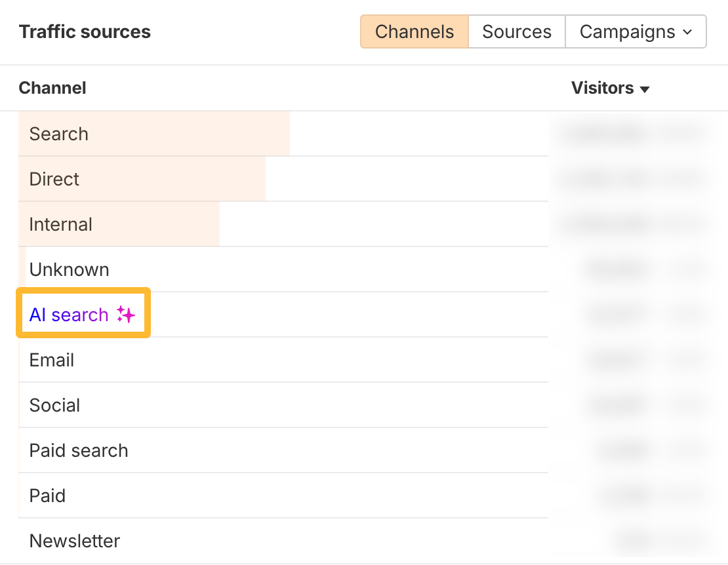728x565 pixels.
Task: Open the Campaigns dropdown
Action: (x=636, y=31)
